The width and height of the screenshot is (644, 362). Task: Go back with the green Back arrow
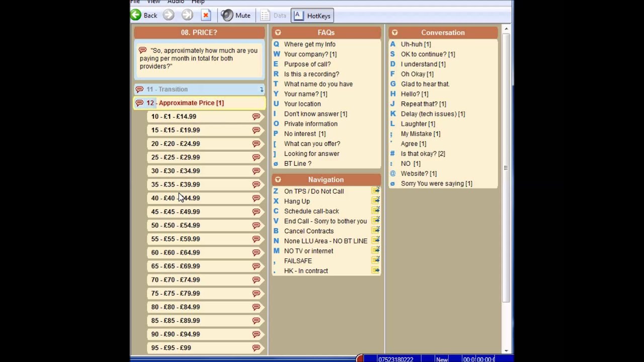[x=144, y=16]
